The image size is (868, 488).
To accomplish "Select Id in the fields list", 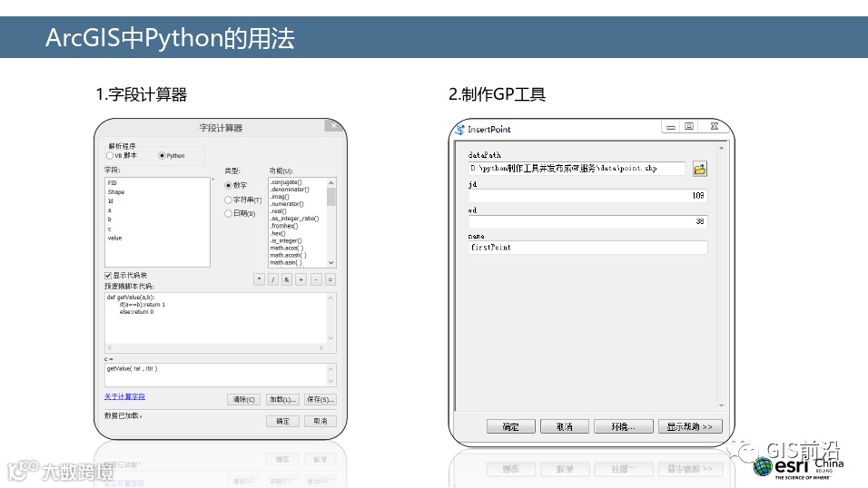I will [110, 201].
